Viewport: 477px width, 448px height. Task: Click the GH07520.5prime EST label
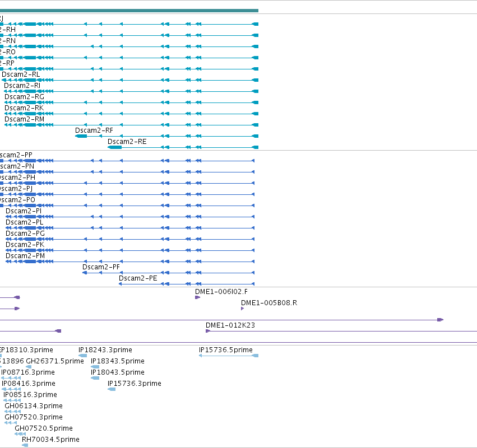[44, 429]
